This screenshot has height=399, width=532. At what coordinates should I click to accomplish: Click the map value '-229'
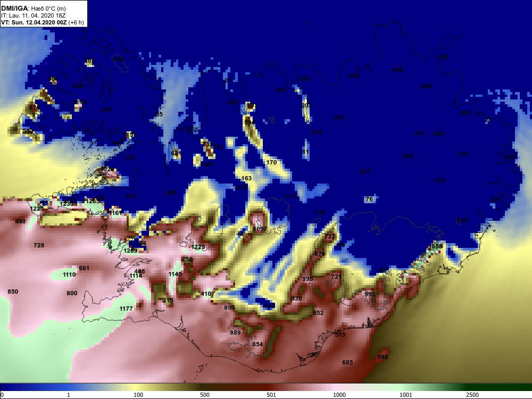[496, 199]
